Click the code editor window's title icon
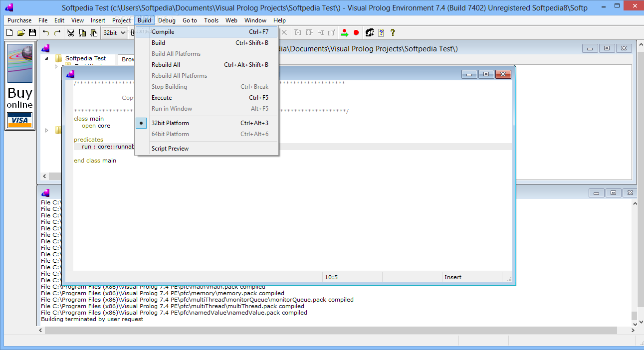This screenshot has height=350, width=644. click(70, 74)
